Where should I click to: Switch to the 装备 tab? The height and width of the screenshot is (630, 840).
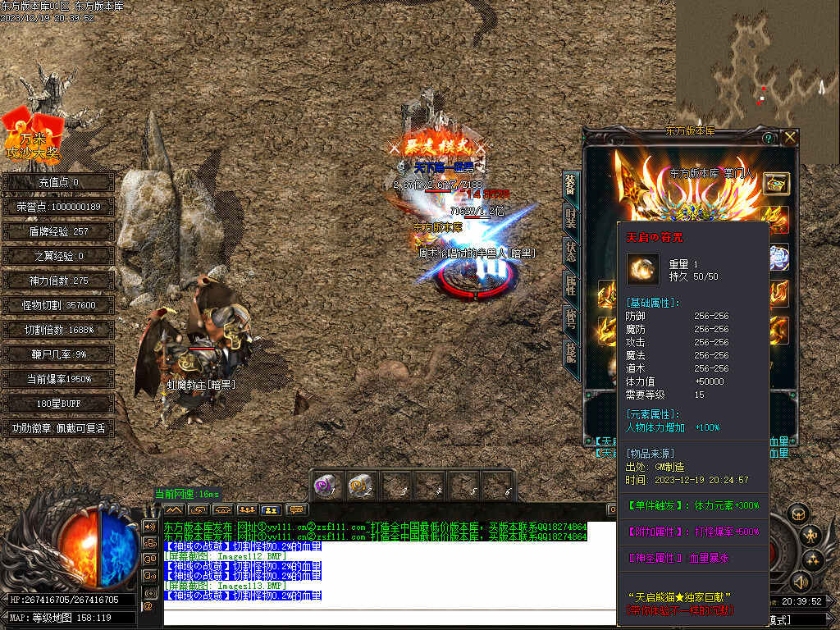pos(570,185)
